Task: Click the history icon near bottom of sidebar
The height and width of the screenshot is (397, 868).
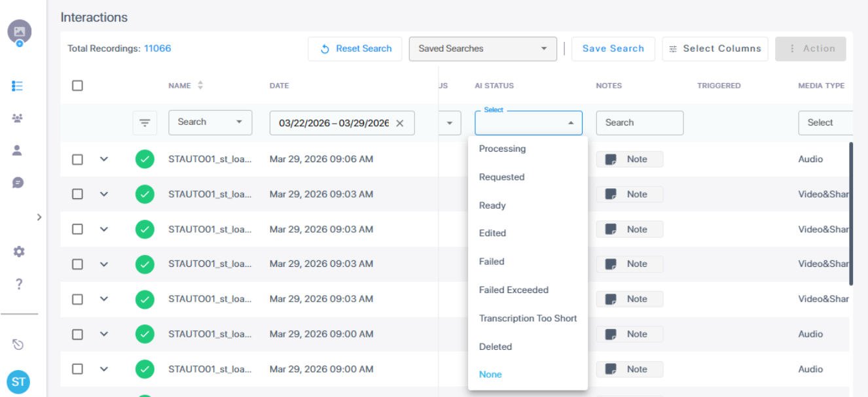Action: 18,345
